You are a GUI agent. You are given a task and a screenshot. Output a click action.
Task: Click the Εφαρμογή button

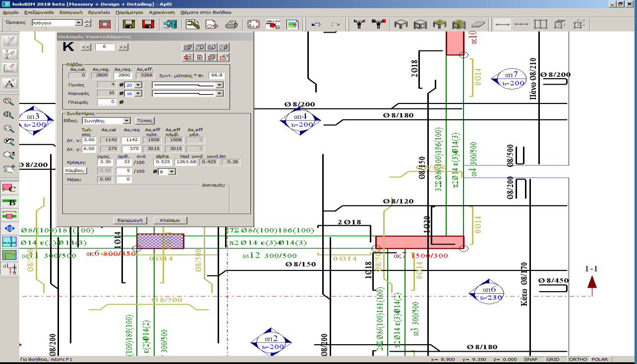(x=131, y=220)
